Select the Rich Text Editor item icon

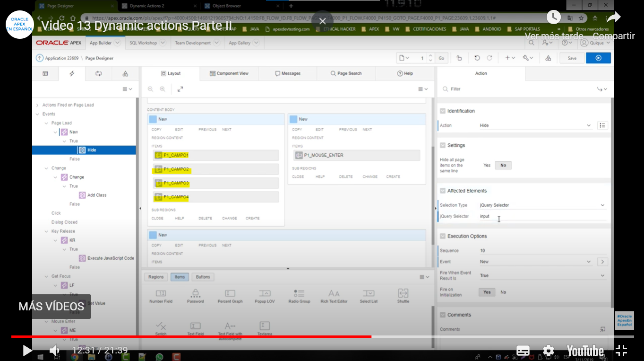[334, 293]
